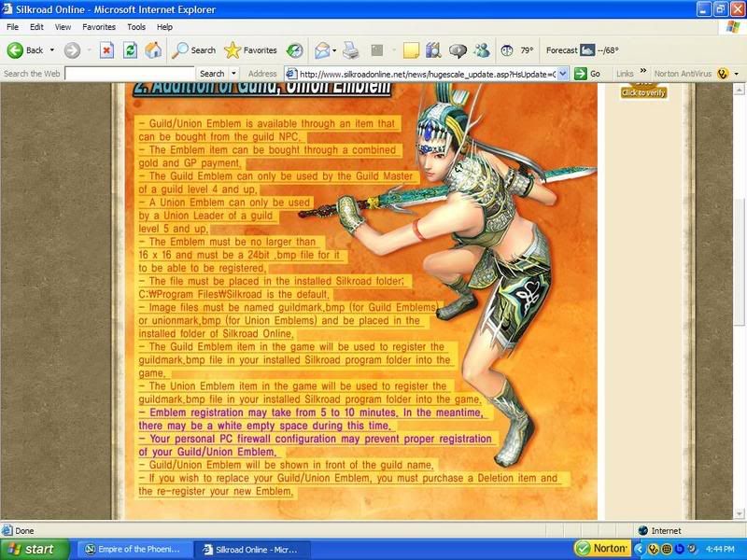Image resolution: width=747 pixels, height=560 pixels.
Task: Expand the Norton AntiVirus toolbar dropdown
Action: tap(737, 74)
